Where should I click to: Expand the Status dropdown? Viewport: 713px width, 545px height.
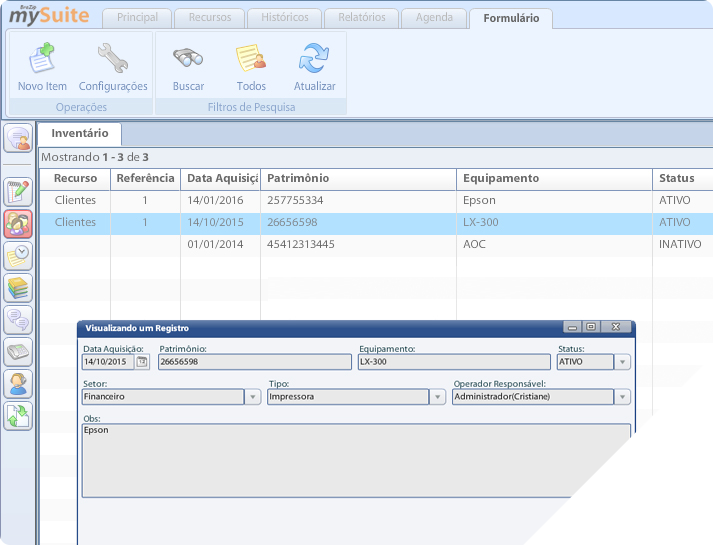(x=622, y=362)
